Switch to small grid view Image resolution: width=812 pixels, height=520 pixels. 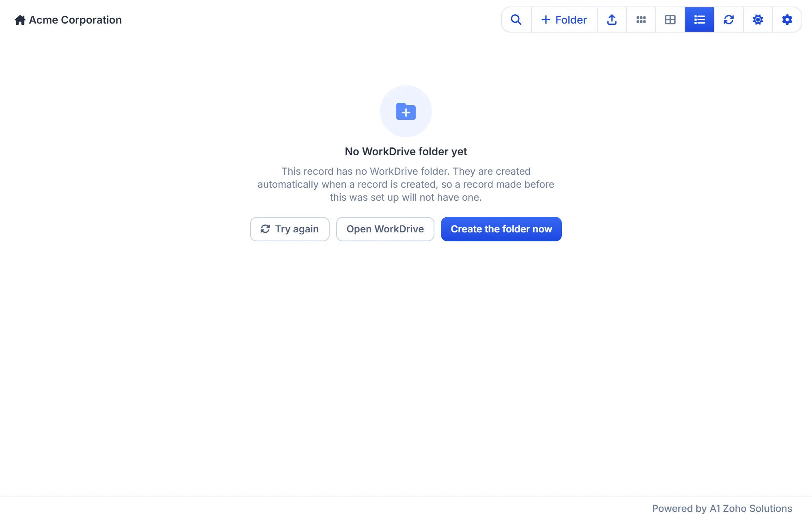641,19
